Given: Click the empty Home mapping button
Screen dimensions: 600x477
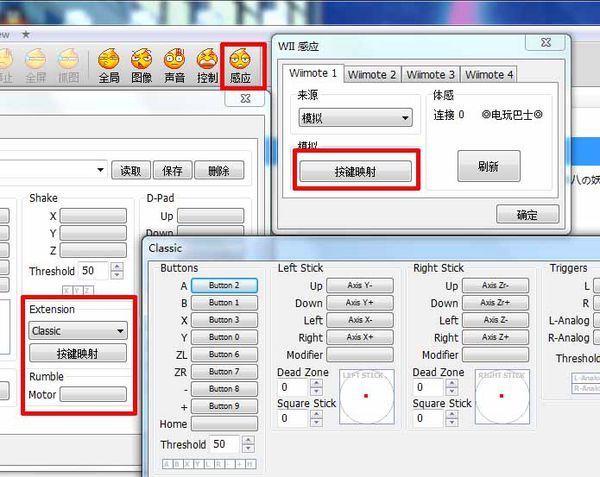Looking at the screenshot, I should click(x=224, y=423).
